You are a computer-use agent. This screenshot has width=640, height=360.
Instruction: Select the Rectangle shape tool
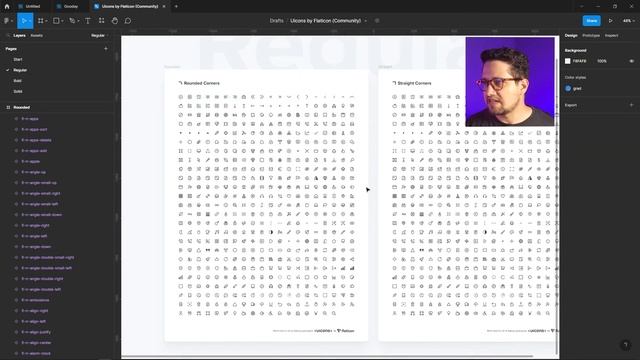pyautogui.click(x=56, y=21)
